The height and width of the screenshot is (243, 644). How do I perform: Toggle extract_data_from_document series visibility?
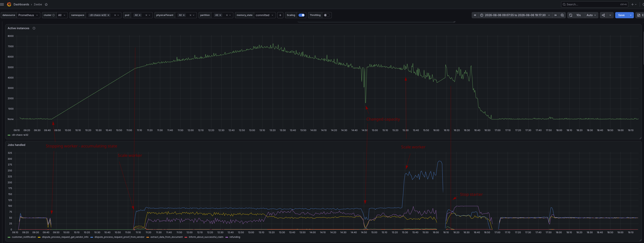point(167,237)
